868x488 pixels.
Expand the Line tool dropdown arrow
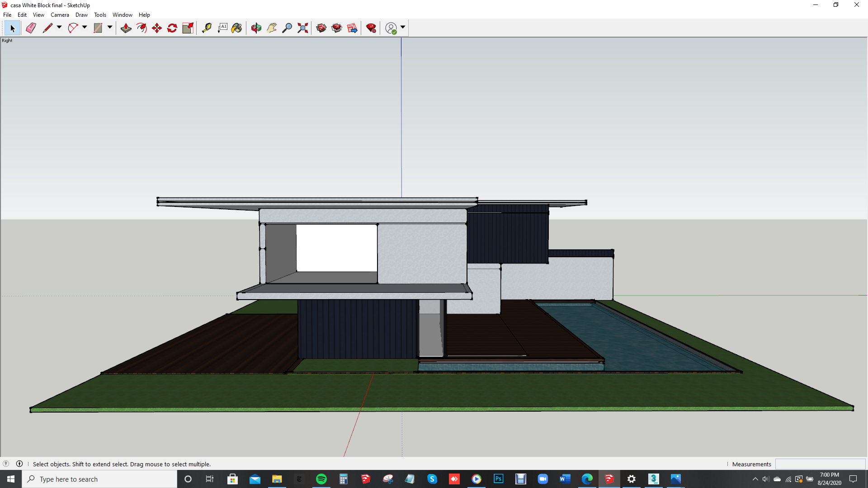coord(59,28)
